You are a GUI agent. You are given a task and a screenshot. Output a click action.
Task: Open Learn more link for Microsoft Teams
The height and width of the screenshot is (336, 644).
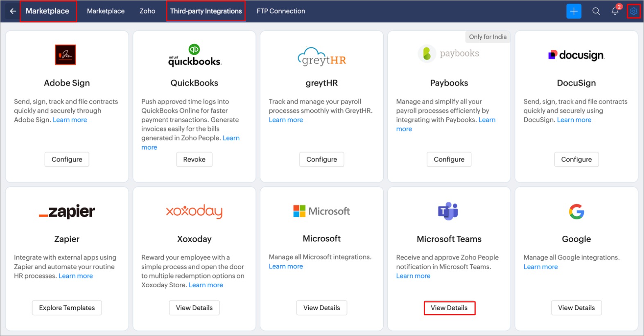[413, 276]
